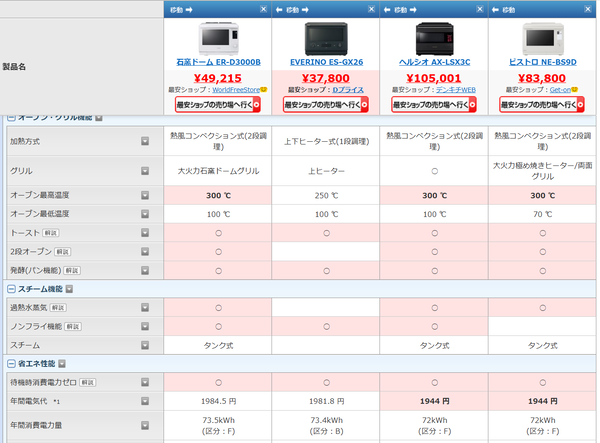Click the ¥83,800 price
Image resolution: width=600 pixels, height=443 pixels.
542,78
